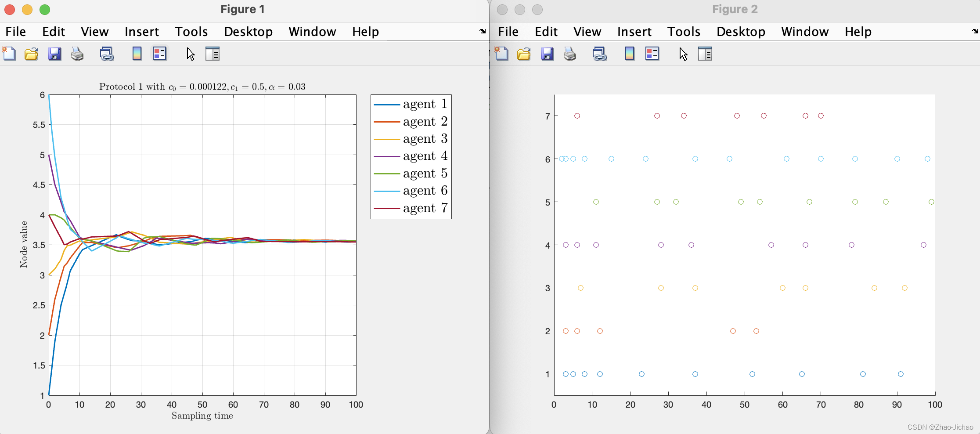Click Save icon in Figure 1 toolbar
Screen dimensions: 980x434
(x=54, y=54)
